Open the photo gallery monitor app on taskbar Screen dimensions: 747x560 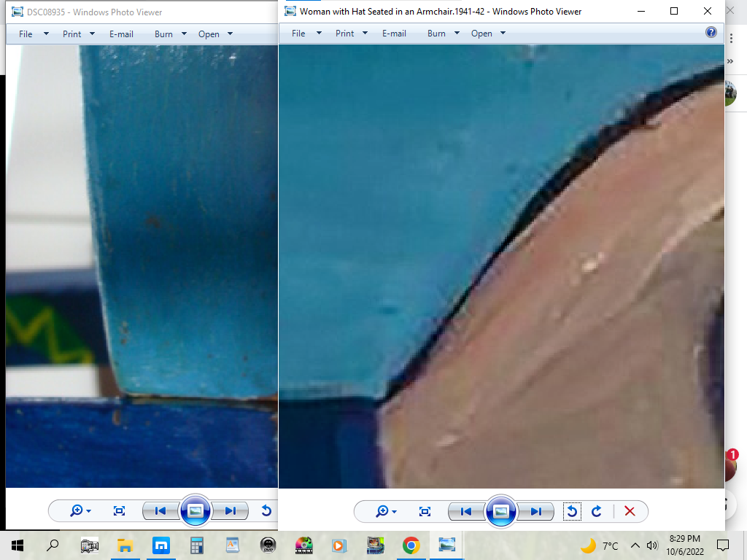pos(376,545)
